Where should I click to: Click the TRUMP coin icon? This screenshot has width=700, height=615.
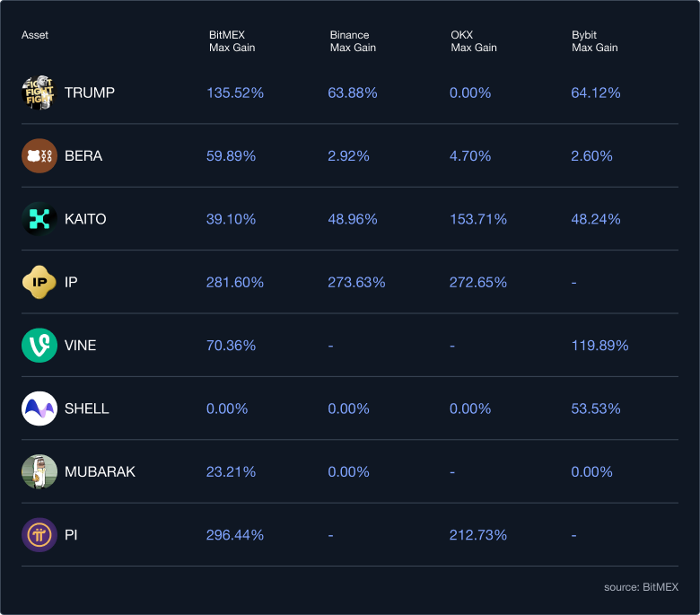pyautogui.click(x=39, y=92)
